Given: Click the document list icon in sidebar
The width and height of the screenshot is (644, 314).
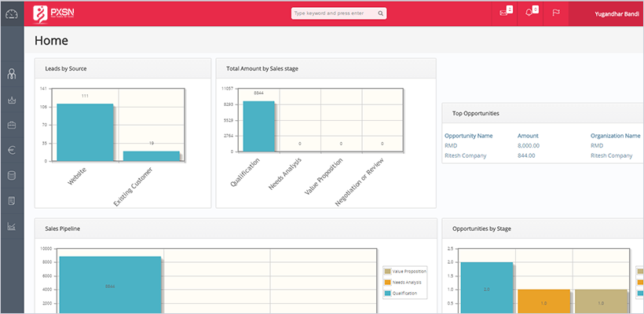Looking at the screenshot, I should pyautogui.click(x=11, y=201).
